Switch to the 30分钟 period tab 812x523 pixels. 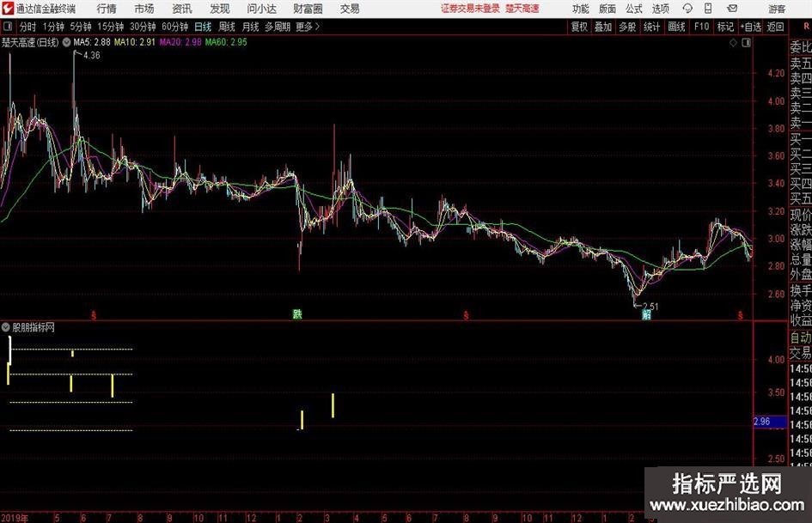[x=143, y=27]
